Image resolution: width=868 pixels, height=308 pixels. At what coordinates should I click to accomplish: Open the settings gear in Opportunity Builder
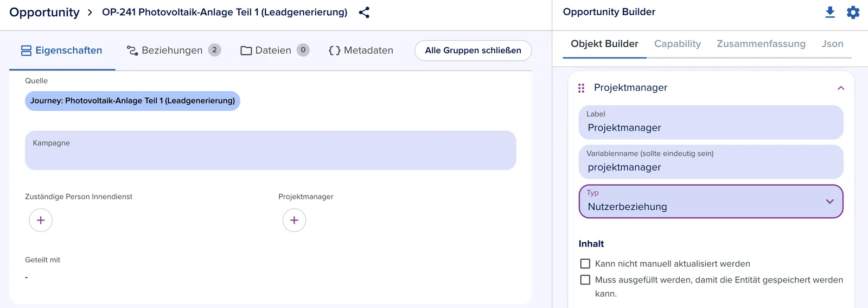853,12
